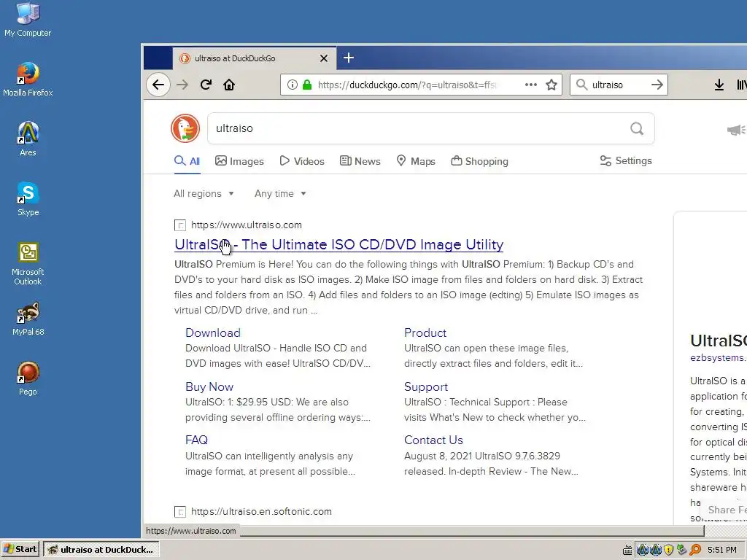Open the Pego desktop shortcut

click(28, 378)
